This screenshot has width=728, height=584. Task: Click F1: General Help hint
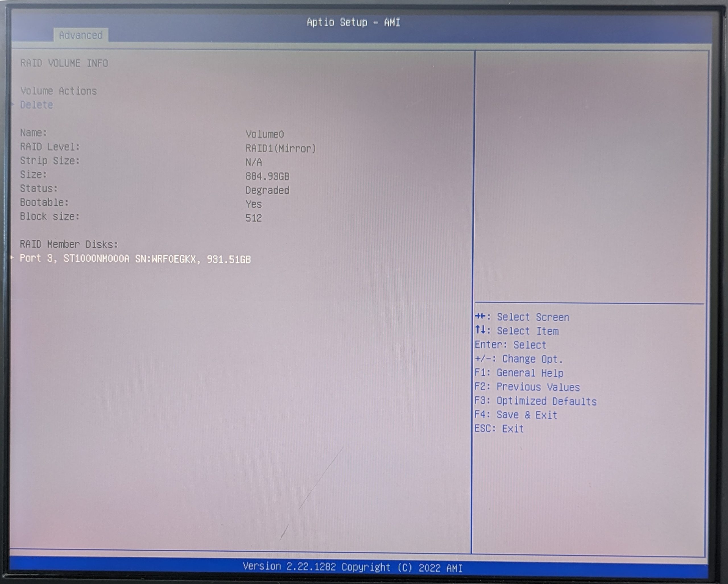tap(519, 373)
